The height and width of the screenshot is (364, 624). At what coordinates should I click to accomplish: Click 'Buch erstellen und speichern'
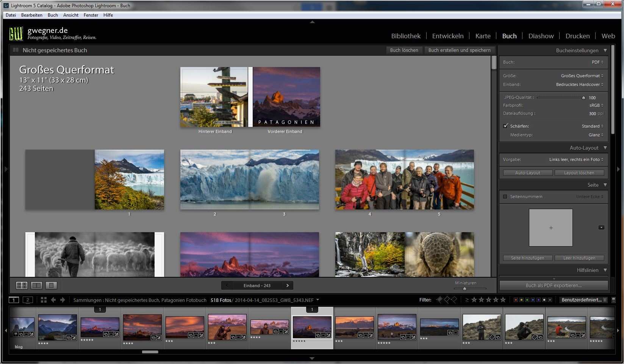459,50
